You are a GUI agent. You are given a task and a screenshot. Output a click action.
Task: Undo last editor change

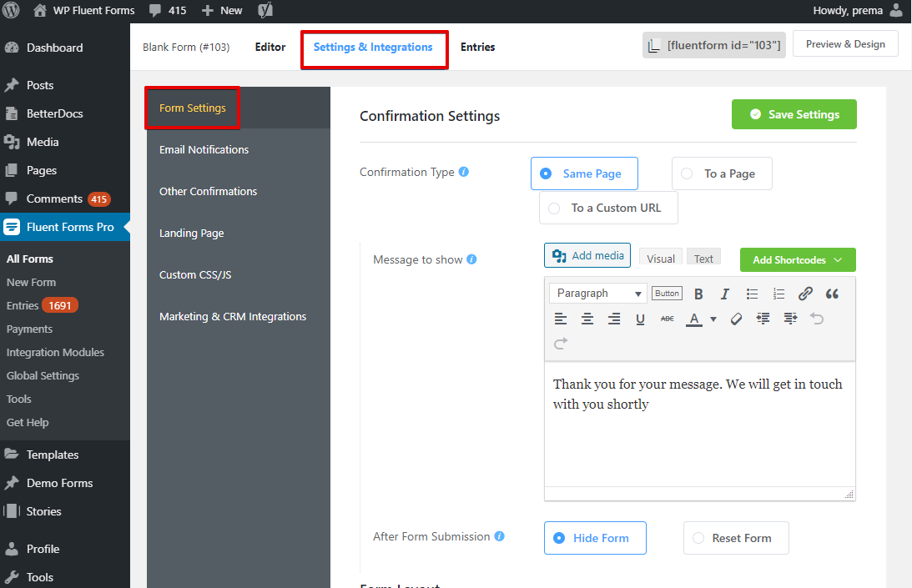pyautogui.click(x=817, y=319)
